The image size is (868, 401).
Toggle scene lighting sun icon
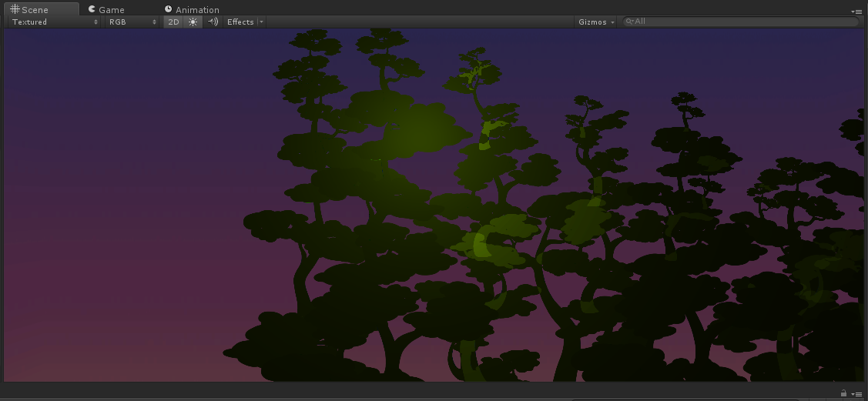(193, 22)
